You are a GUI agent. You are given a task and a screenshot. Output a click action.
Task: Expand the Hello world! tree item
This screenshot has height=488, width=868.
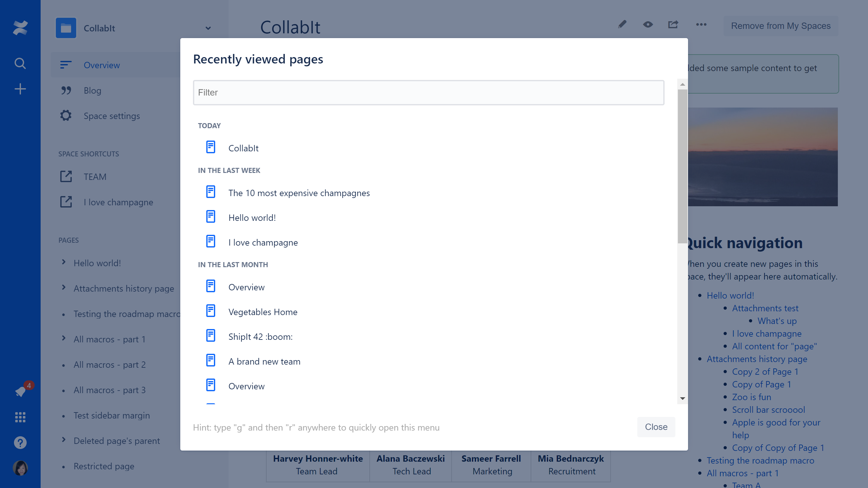[x=64, y=262]
